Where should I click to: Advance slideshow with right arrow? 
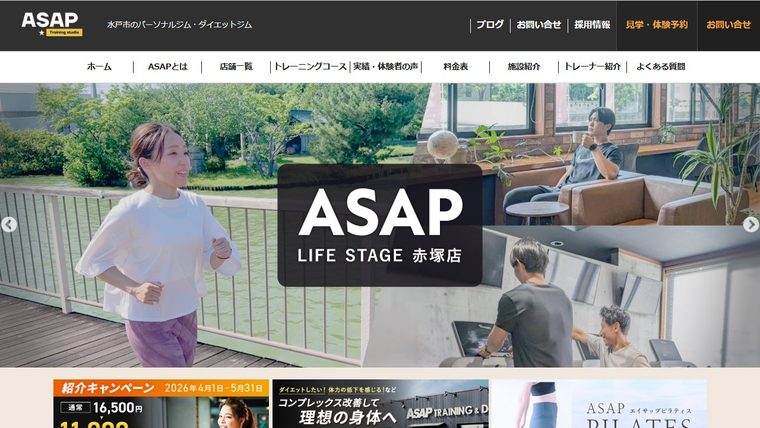point(751,224)
